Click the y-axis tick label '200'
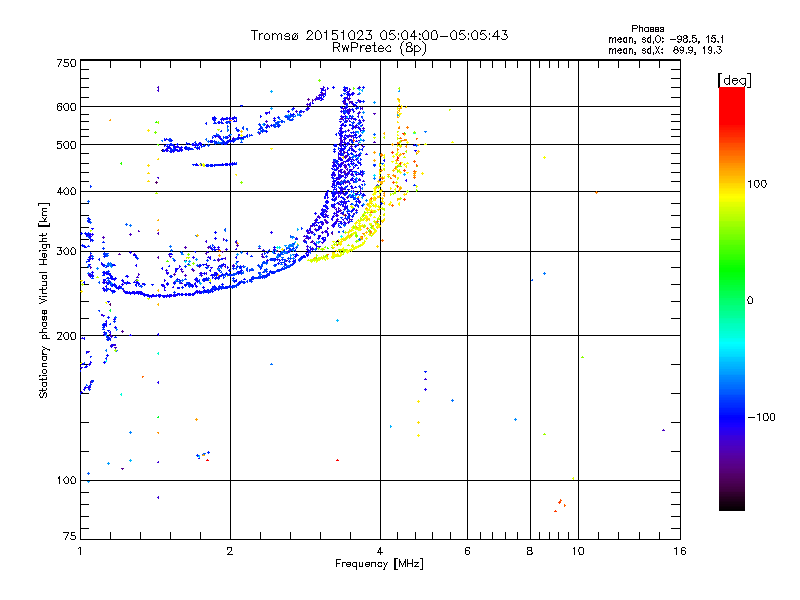The image size is (800, 600). coord(66,336)
